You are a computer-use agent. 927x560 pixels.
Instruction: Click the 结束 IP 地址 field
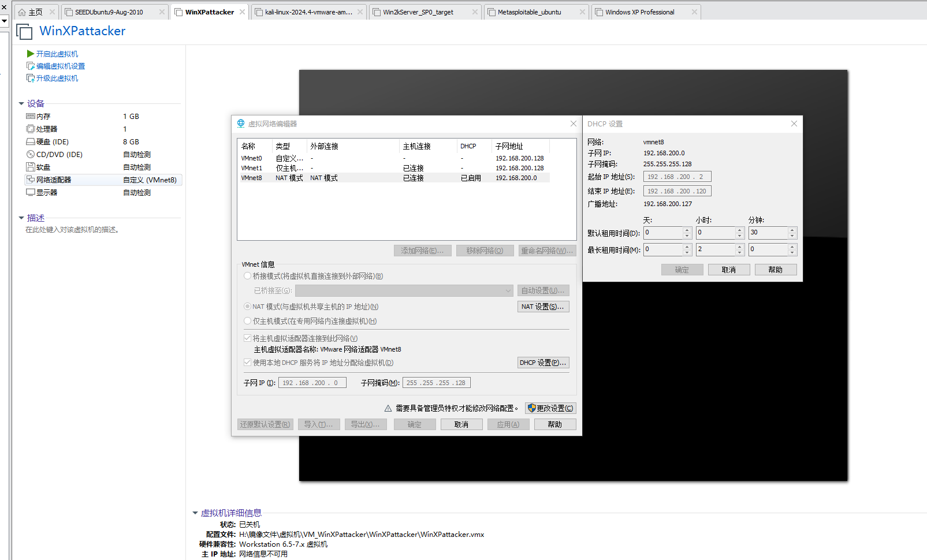pyautogui.click(x=677, y=191)
